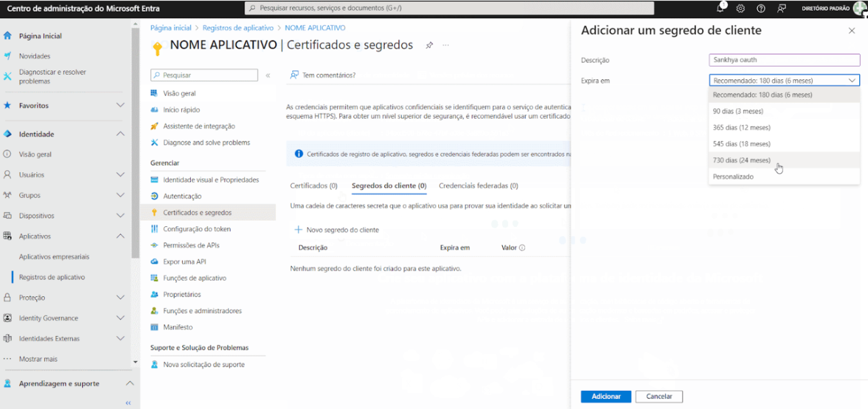The width and height of the screenshot is (868, 409).
Task: Select the Personalizado expiry option
Action: (785, 177)
